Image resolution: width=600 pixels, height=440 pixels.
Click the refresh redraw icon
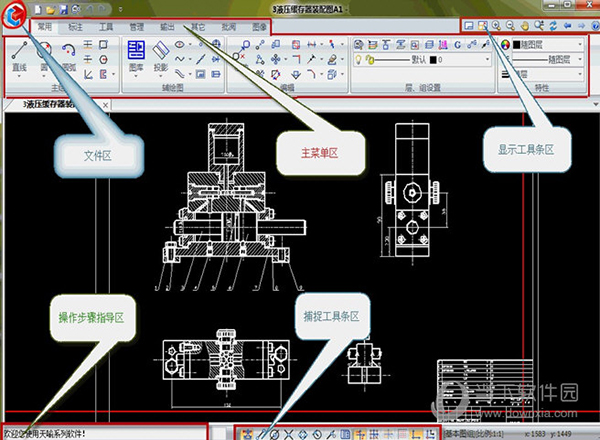pos(555,24)
